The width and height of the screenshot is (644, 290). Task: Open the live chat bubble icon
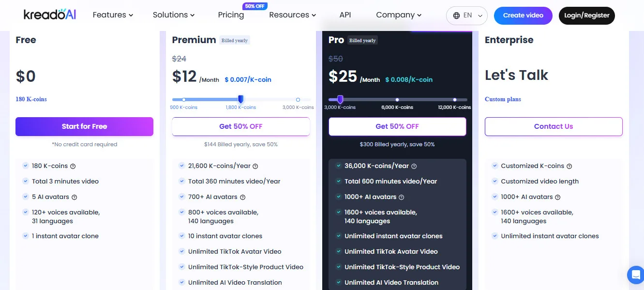point(635,275)
